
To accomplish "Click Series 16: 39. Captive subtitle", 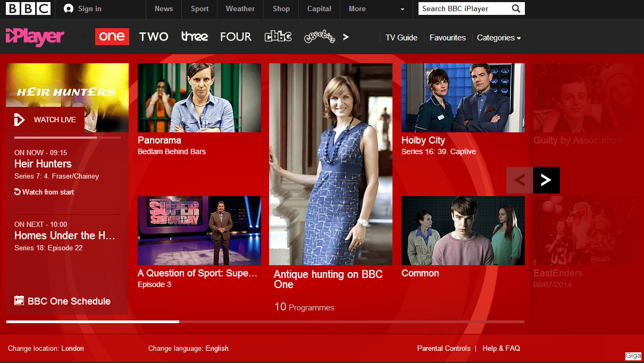I will (x=439, y=151).
